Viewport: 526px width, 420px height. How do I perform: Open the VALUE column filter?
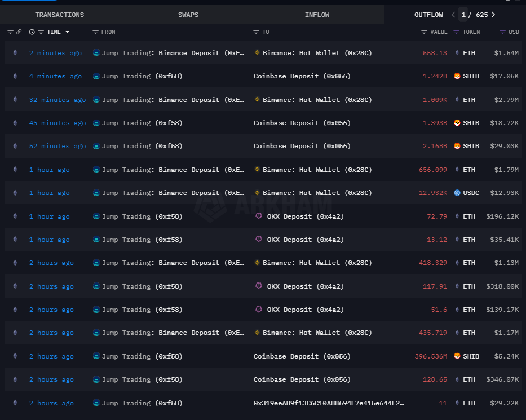click(424, 32)
